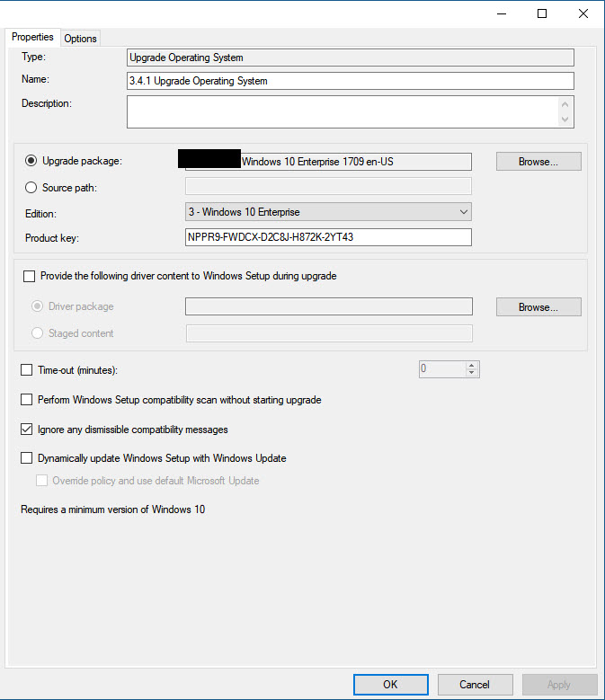
Task: Click the Source path input field
Action: [328, 186]
